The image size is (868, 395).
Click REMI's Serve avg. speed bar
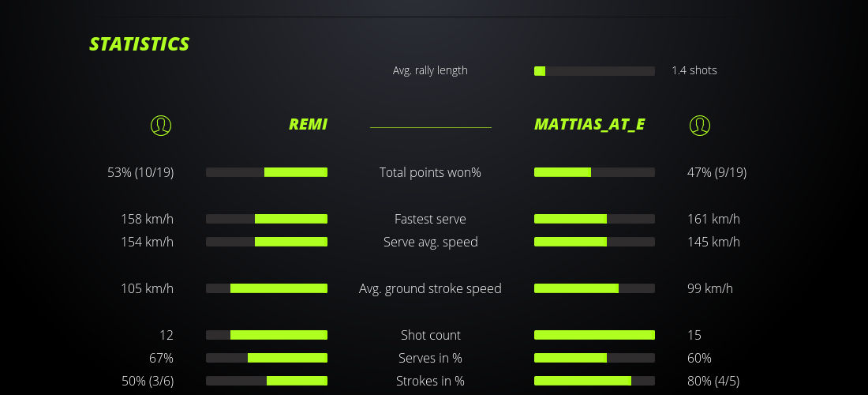(267, 242)
